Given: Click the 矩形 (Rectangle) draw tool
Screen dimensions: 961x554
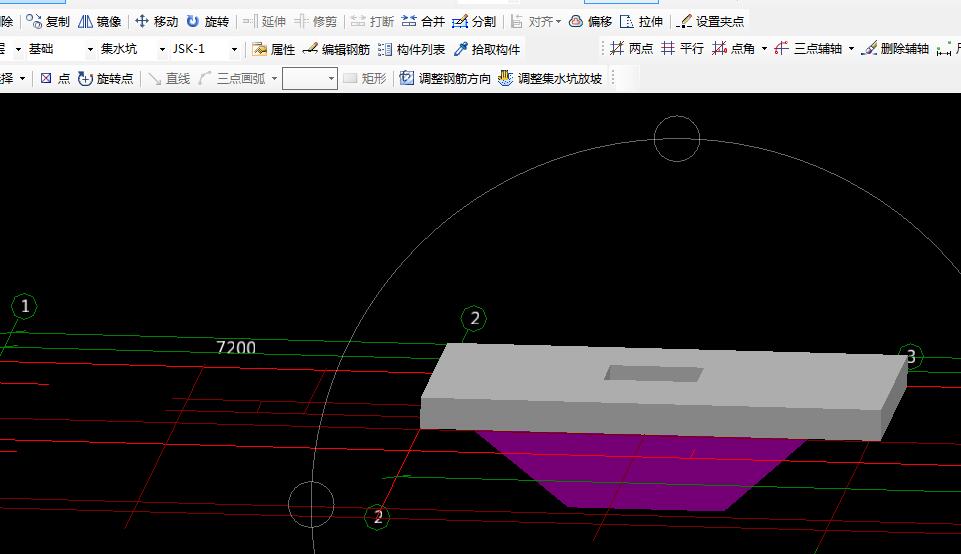Looking at the screenshot, I should pos(365,78).
